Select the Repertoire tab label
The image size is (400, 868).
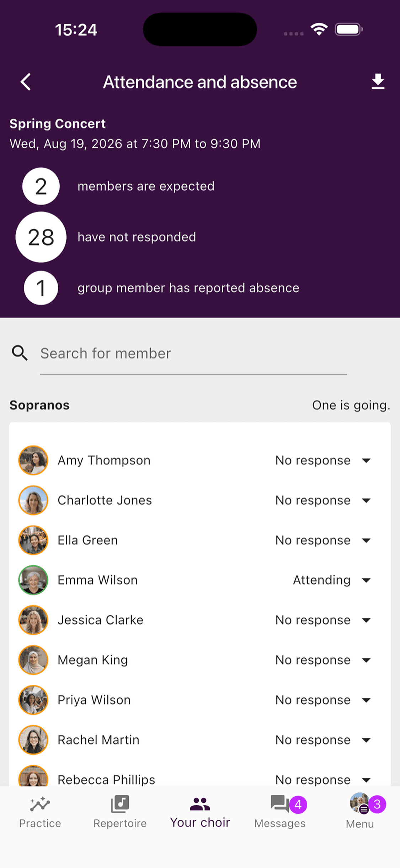click(x=120, y=823)
